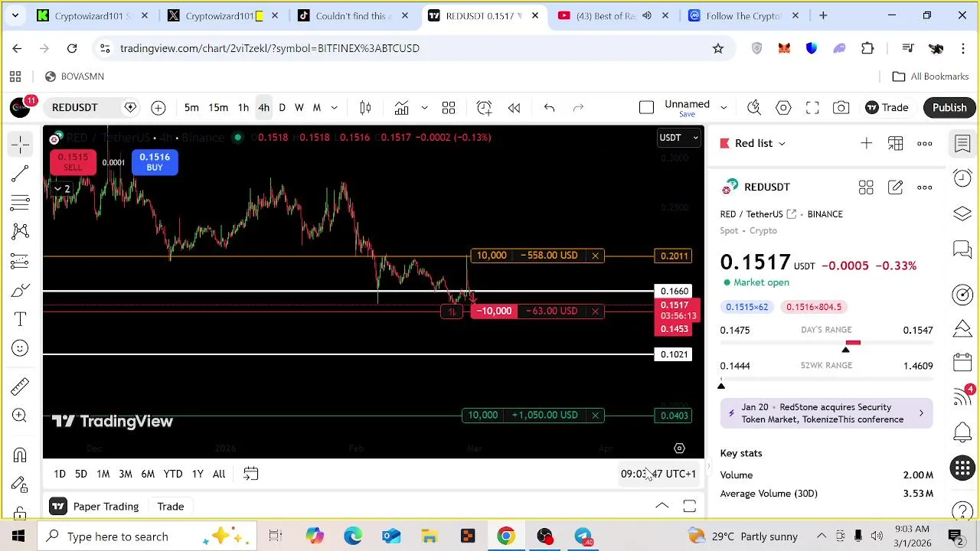Open the patterns drawing tool
The height and width of the screenshot is (551, 980).
click(21, 231)
